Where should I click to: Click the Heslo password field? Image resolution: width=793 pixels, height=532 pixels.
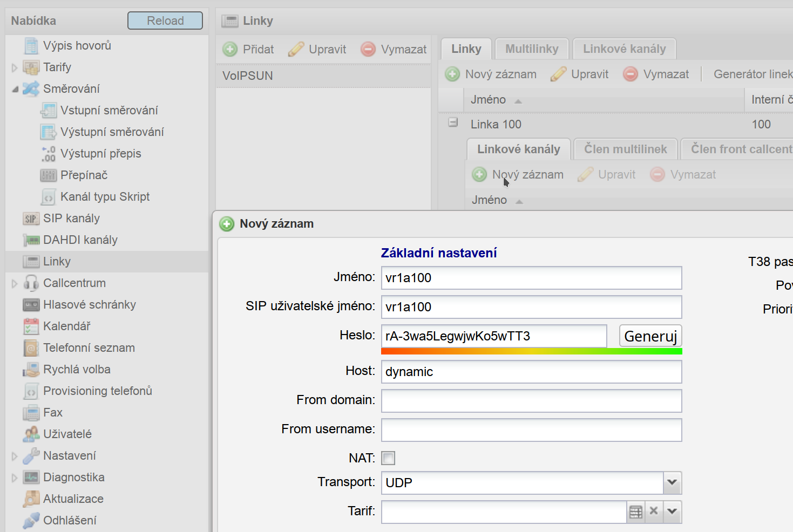click(494, 336)
